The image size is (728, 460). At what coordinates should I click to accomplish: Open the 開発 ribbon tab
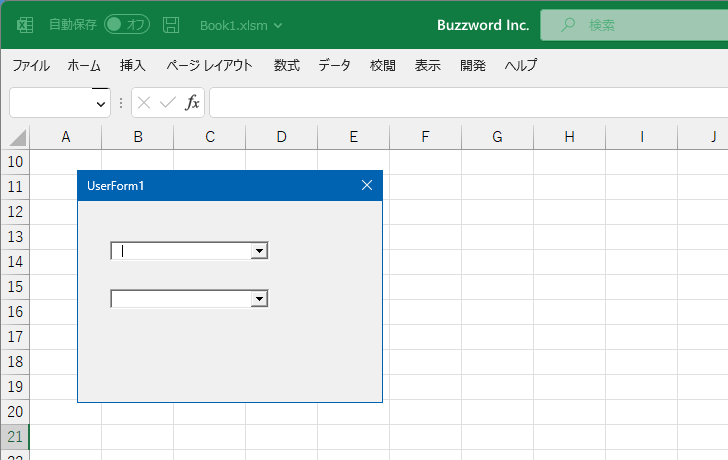(473, 66)
